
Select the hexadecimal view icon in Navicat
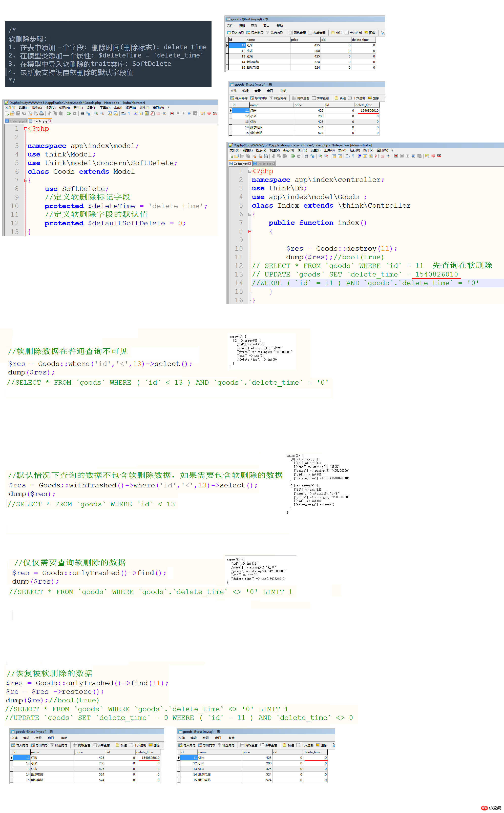click(x=354, y=32)
